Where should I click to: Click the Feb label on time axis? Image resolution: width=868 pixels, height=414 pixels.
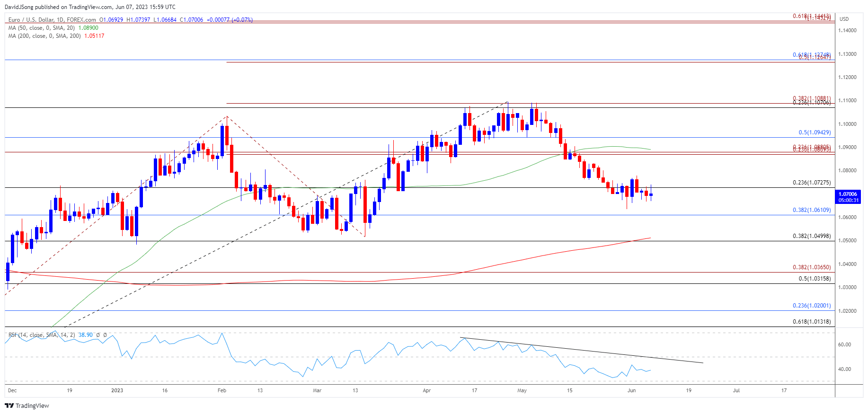[x=221, y=390]
